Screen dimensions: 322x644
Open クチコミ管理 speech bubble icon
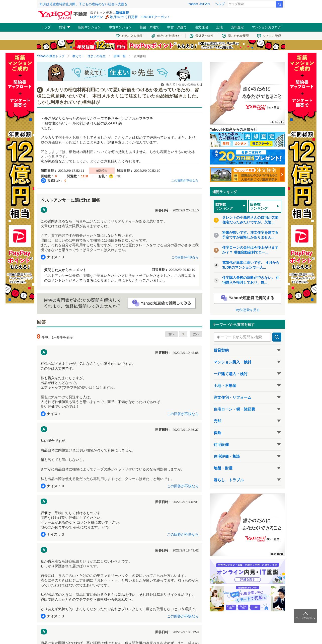259,36
